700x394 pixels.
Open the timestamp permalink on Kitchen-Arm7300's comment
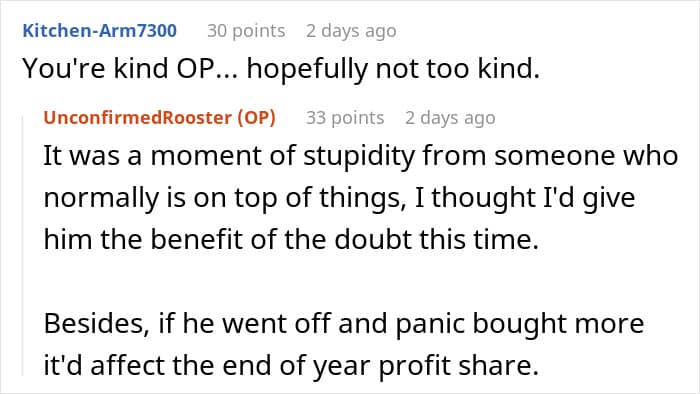(x=351, y=31)
